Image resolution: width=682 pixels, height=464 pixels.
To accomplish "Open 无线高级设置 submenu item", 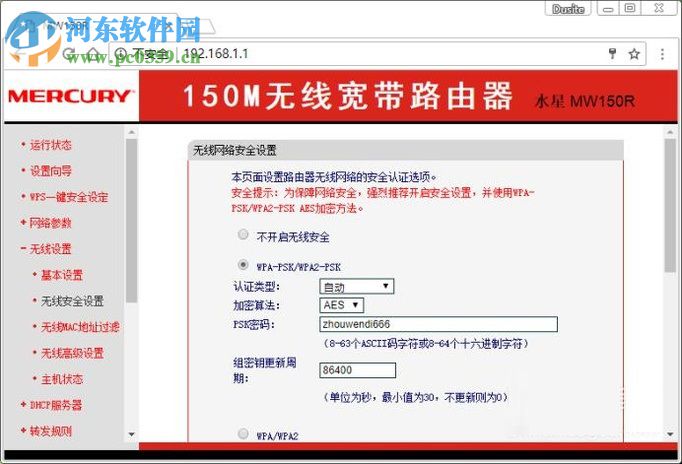I will click(72, 353).
